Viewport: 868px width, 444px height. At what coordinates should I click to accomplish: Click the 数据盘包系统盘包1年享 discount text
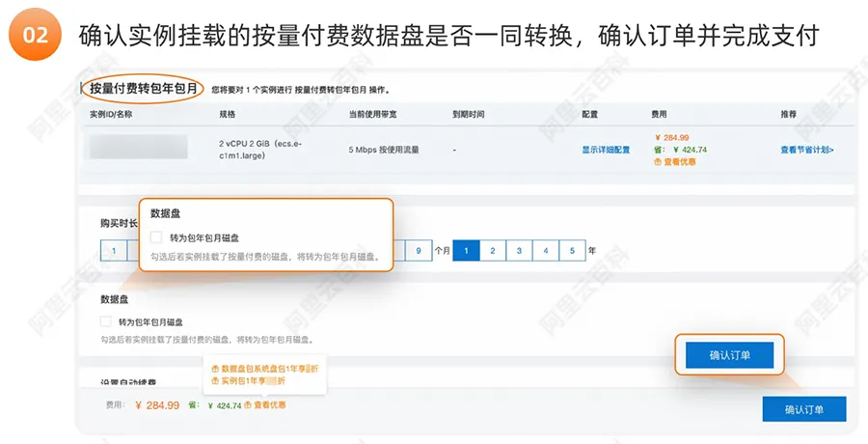pos(270,369)
